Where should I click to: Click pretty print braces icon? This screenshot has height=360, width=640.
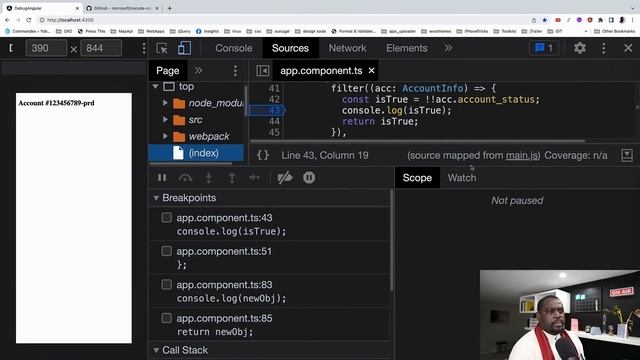tap(263, 155)
